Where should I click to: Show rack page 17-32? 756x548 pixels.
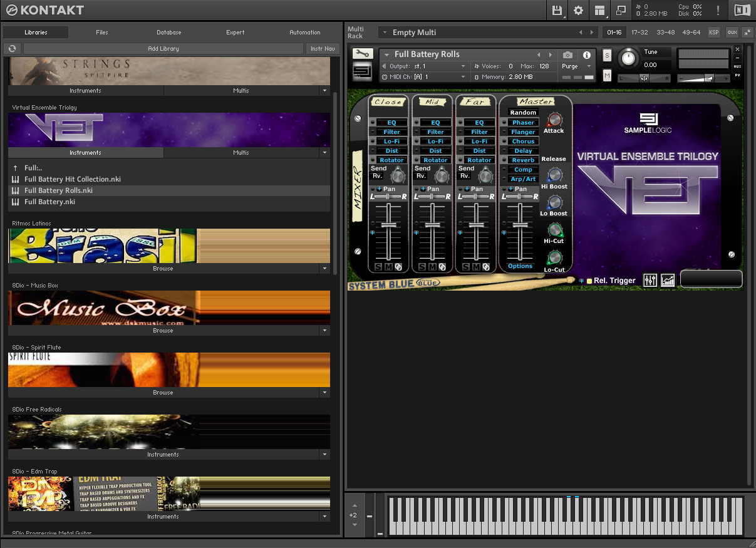pyautogui.click(x=639, y=32)
